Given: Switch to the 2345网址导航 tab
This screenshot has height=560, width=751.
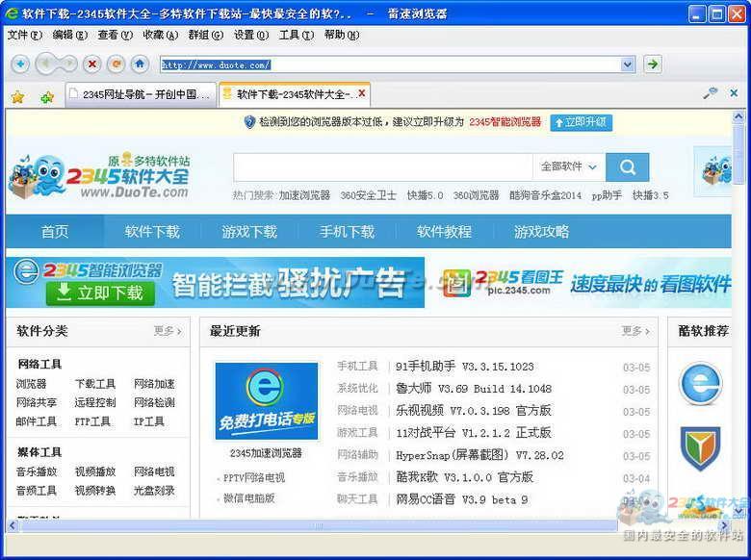Looking at the screenshot, I should point(141,94).
